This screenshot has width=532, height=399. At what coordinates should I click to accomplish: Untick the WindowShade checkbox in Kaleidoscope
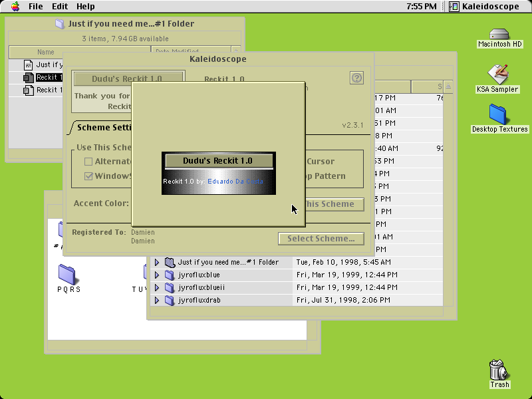(88, 176)
